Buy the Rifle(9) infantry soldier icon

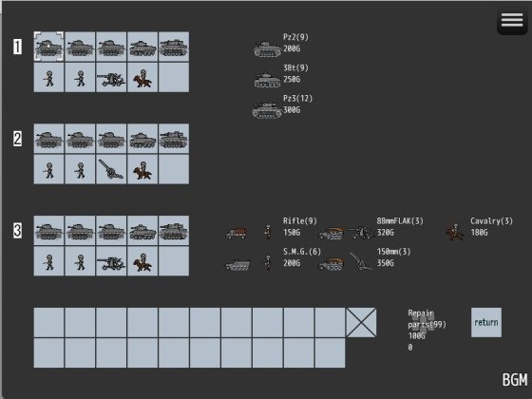[268, 232]
